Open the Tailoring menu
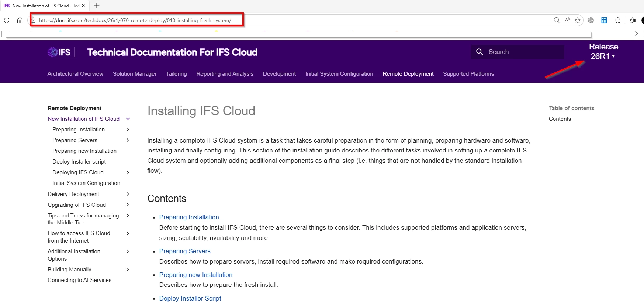The width and height of the screenshot is (644, 302). point(176,74)
